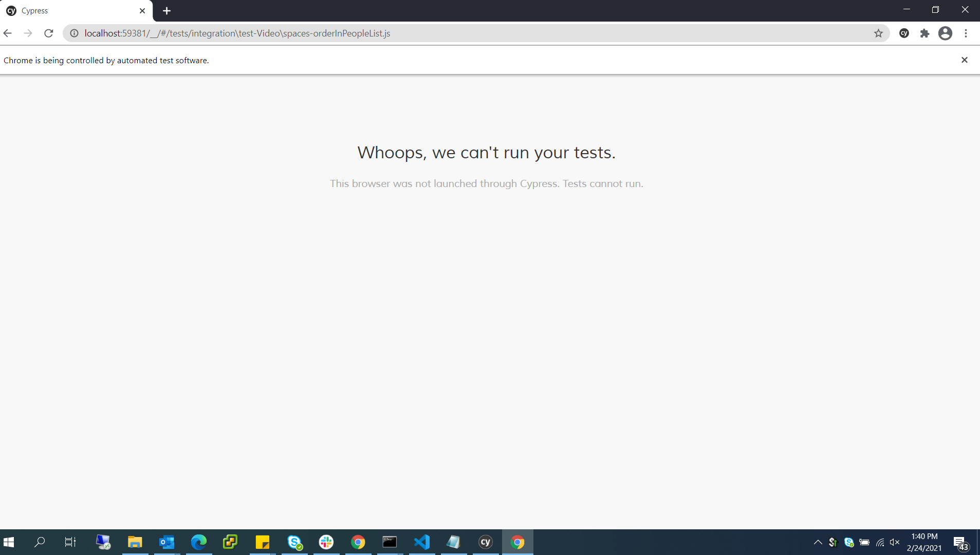Reload the current page

49,33
